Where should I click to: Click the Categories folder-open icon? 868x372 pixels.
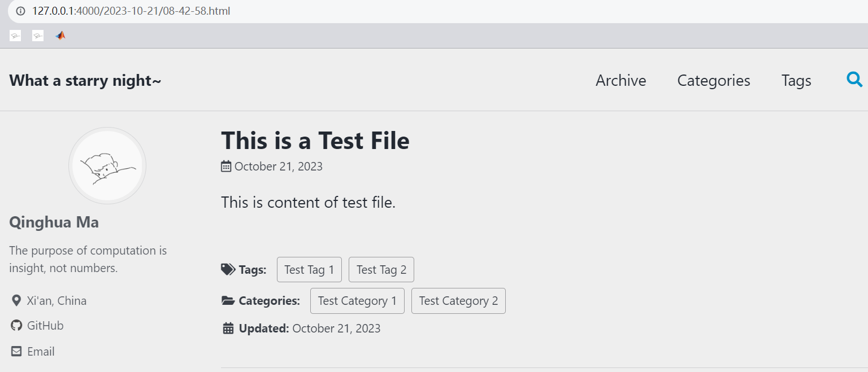pyautogui.click(x=228, y=301)
